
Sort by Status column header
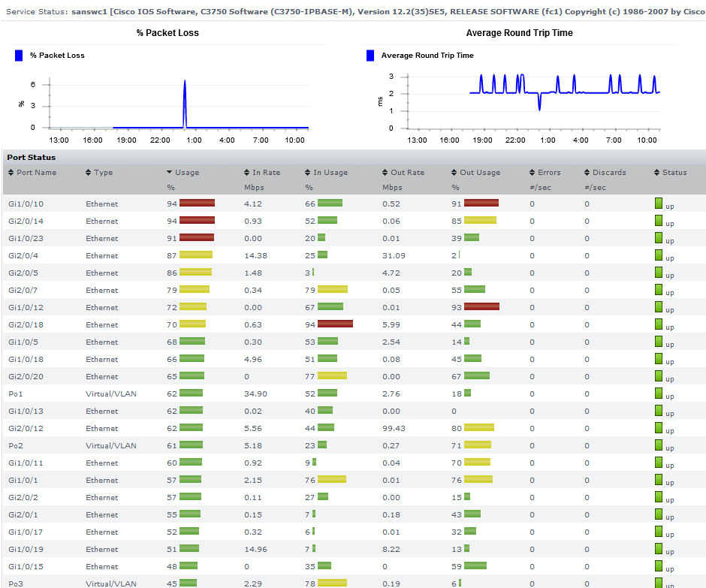point(671,173)
